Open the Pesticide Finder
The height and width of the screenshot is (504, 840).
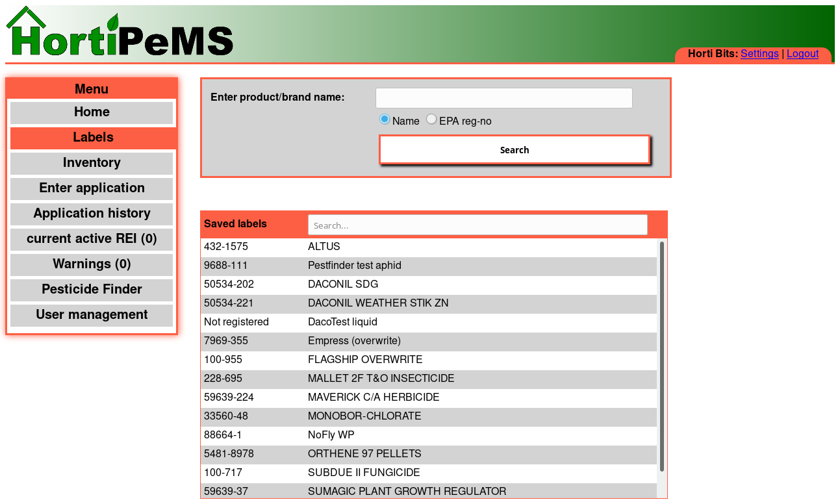click(91, 290)
